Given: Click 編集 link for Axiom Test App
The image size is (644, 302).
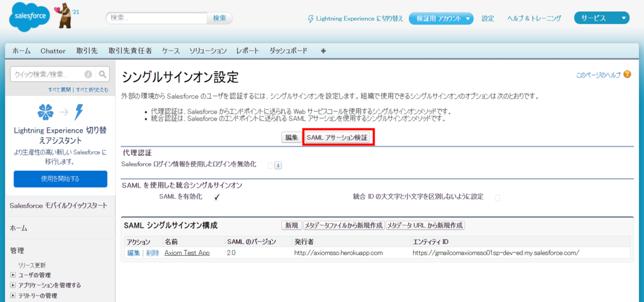Looking at the screenshot, I should pyautogui.click(x=133, y=253).
